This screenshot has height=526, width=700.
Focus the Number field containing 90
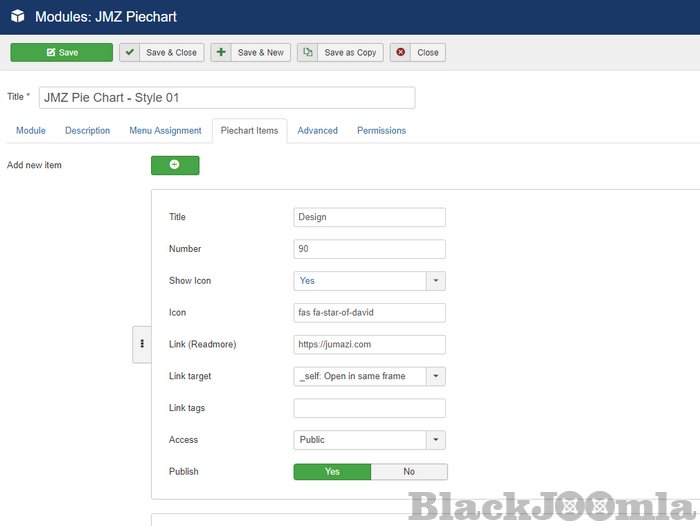tap(369, 249)
